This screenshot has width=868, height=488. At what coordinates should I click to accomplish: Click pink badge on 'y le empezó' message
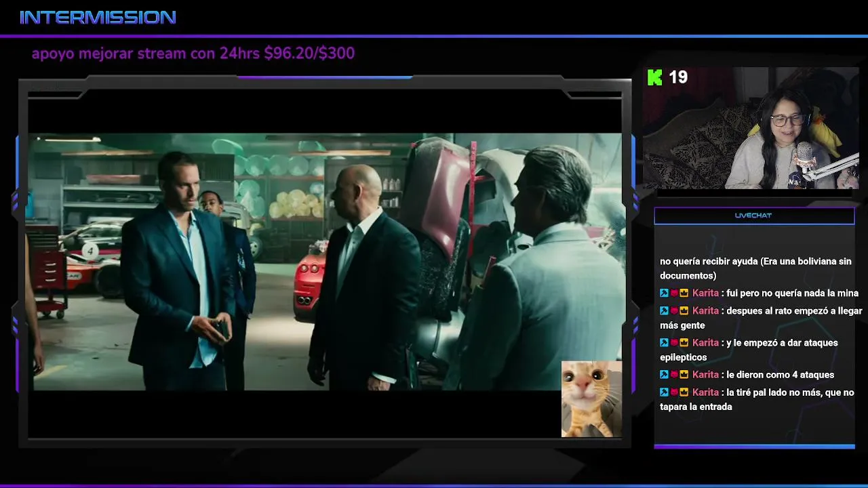[x=674, y=343]
